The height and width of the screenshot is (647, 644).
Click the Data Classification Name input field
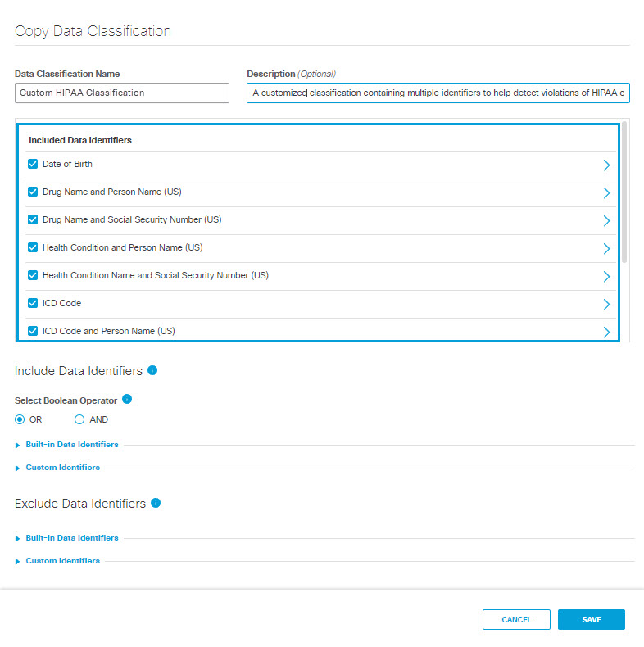tap(122, 93)
